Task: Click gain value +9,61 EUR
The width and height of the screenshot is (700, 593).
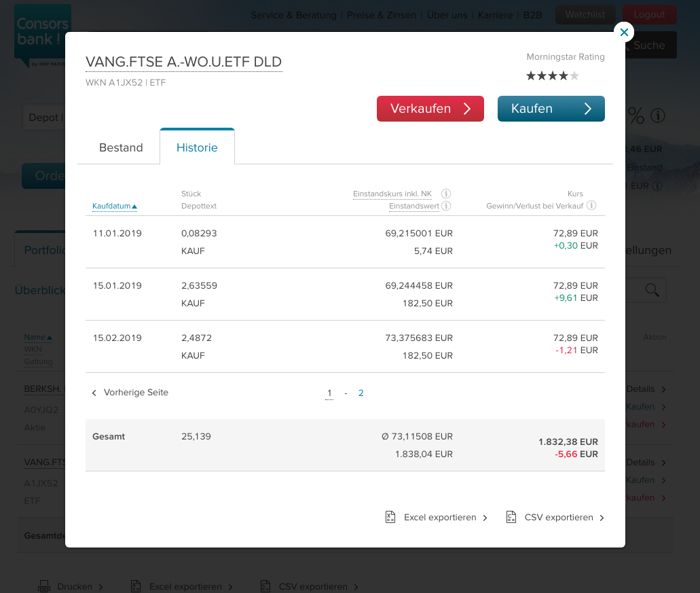Action: click(576, 298)
